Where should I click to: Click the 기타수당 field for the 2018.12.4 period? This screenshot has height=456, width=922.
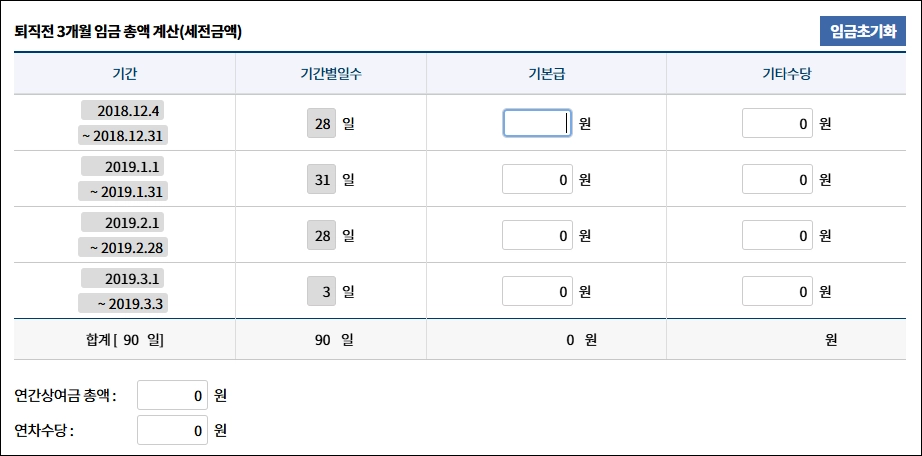(777, 123)
